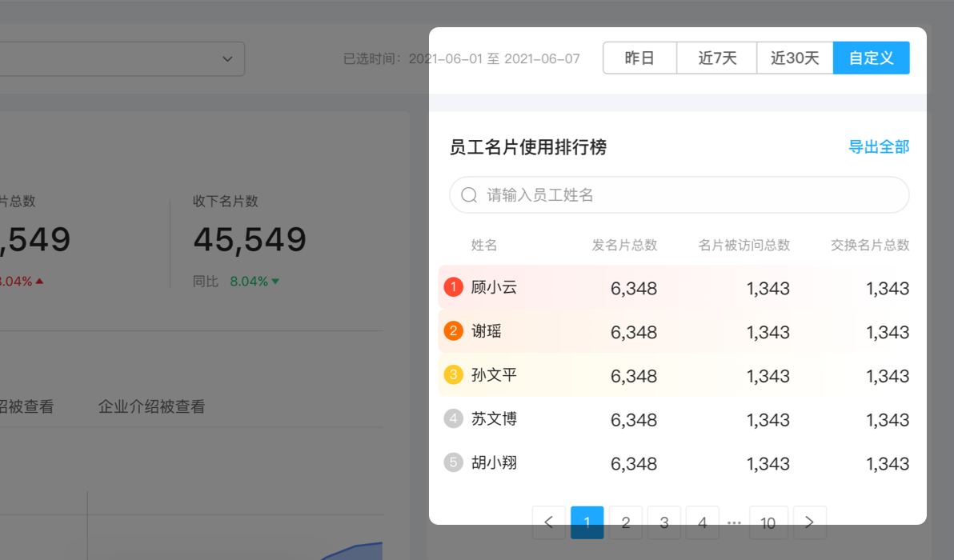Image resolution: width=954 pixels, height=560 pixels.
Task: Select 近30天 time range
Action: point(795,58)
